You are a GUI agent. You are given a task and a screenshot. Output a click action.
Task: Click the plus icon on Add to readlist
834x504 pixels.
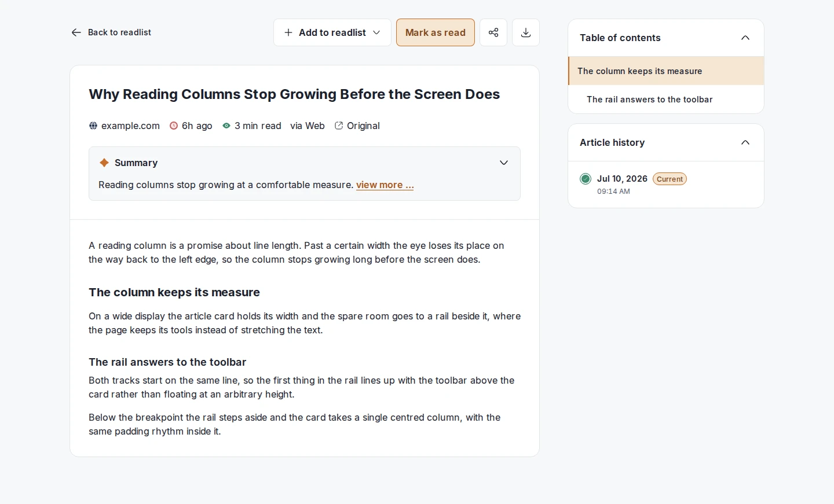click(288, 32)
